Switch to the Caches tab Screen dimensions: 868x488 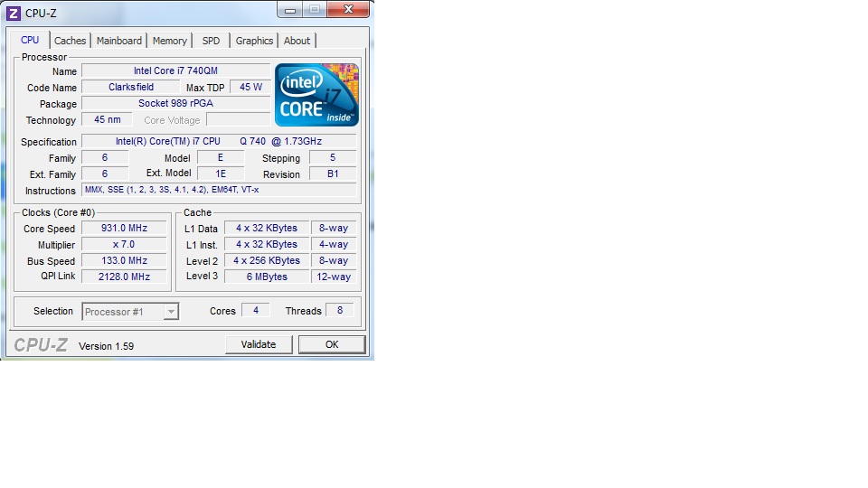pyautogui.click(x=70, y=41)
